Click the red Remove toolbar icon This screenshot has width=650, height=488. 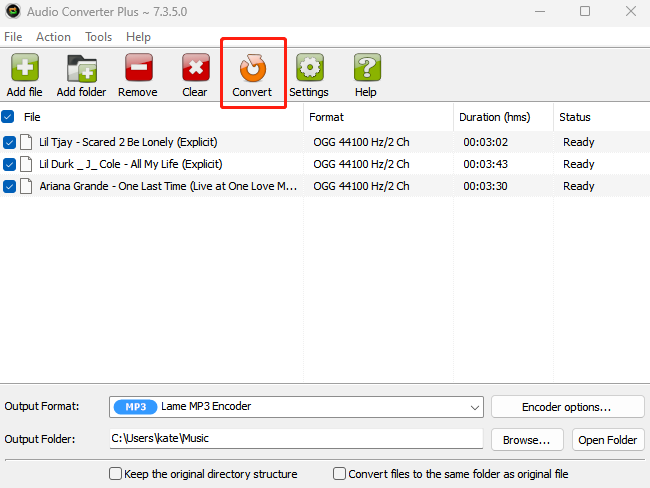tap(139, 67)
